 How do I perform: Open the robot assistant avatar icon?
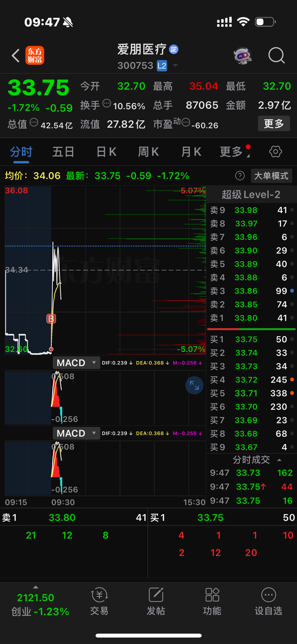pyautogui.click(x=242, y=56)
